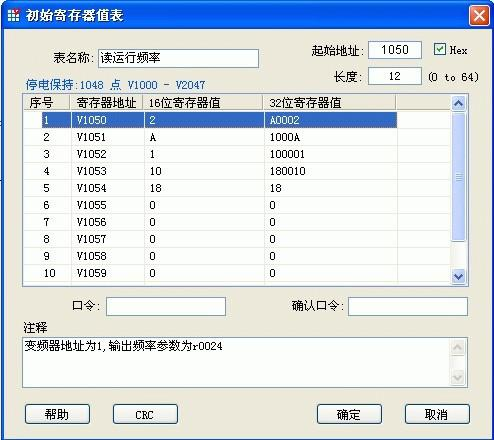The width and height of the screenshot is (494, 440).
Task: Click the table scroll up arrow
Action: pyautogui.click(x=458, y=103)
